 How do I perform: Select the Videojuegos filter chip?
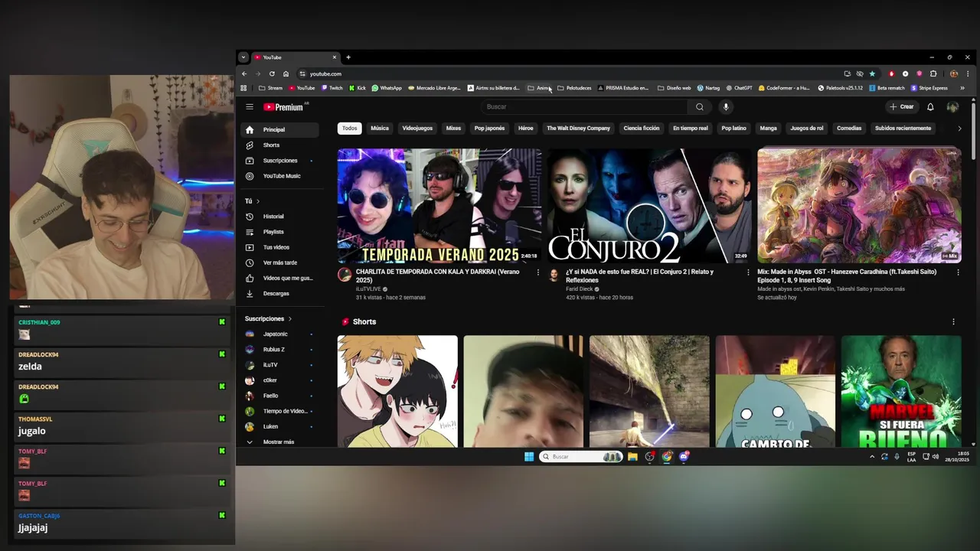[417, 129]
